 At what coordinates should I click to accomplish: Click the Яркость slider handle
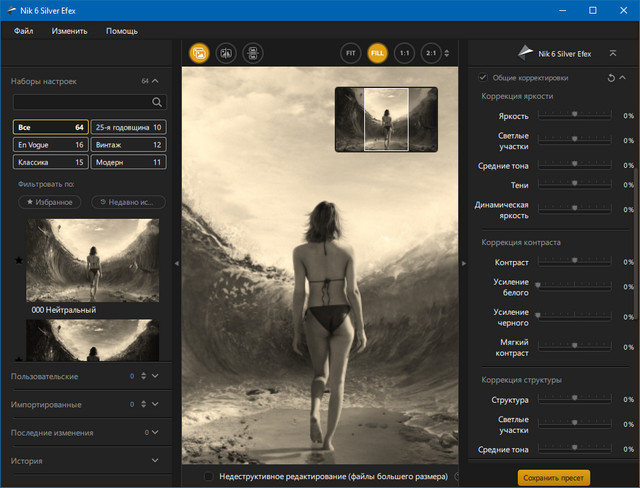click(575, 115)
